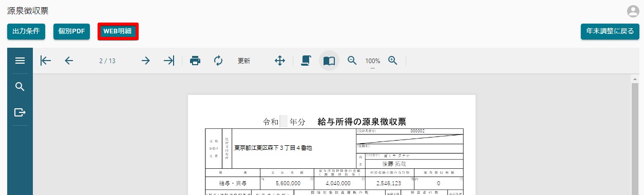Click the vertical scrollbar up arrow

[635, 80]
